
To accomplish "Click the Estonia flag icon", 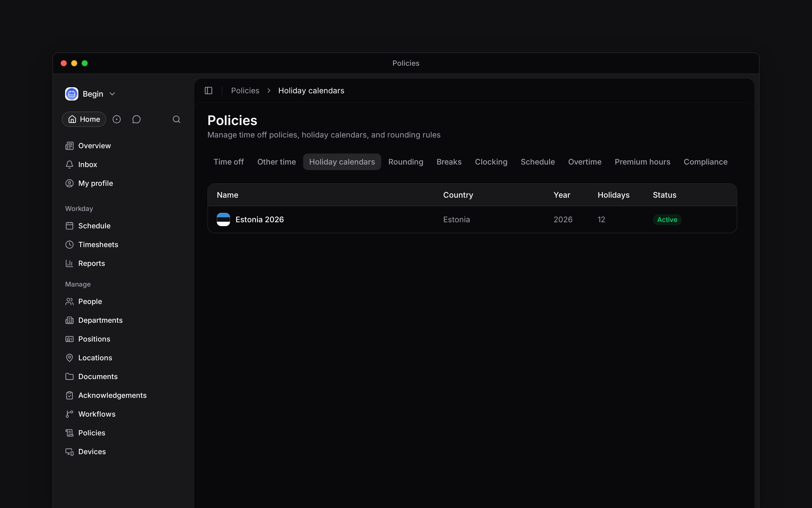I will tap(223, 220).
